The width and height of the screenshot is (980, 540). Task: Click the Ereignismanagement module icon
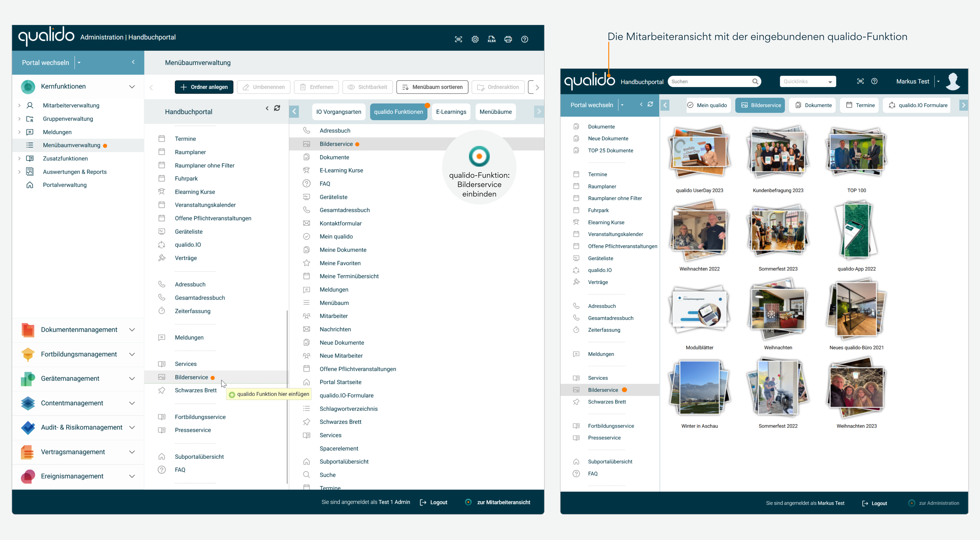coord(28,476)
